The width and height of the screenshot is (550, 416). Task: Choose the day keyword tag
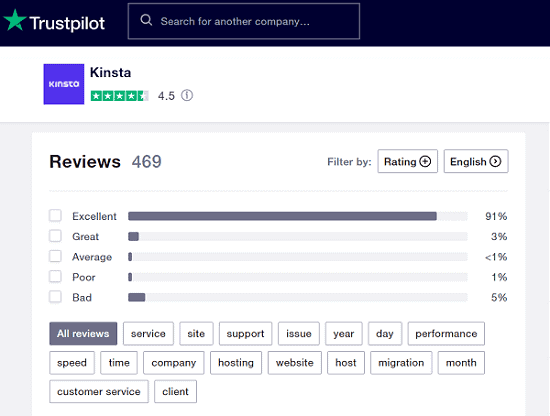385,334
